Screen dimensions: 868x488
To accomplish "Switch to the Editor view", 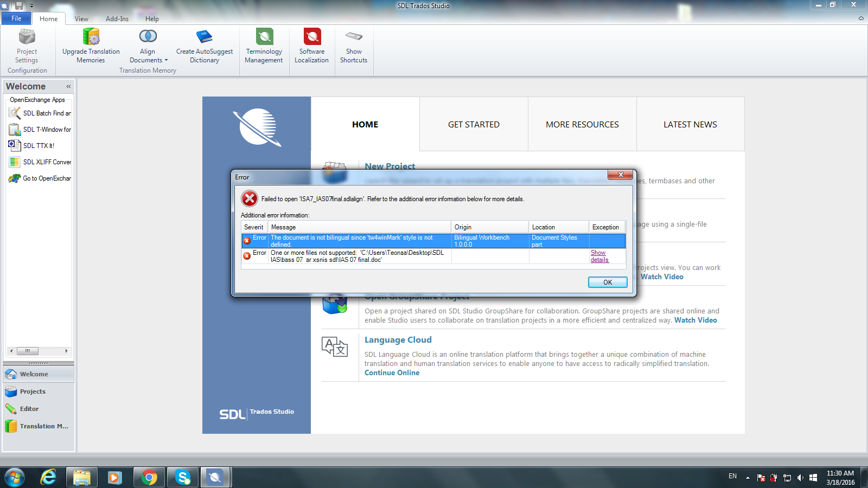I will (39, 409).
